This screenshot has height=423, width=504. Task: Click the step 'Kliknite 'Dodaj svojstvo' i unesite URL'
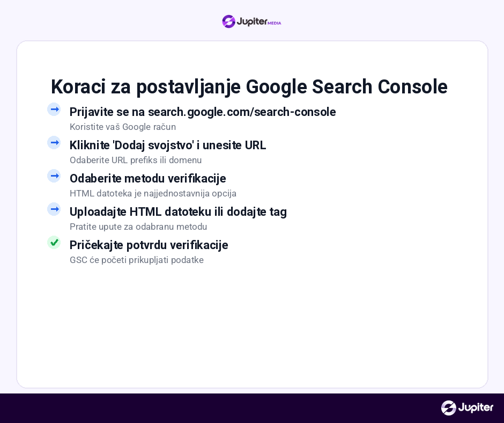[168, 145]
